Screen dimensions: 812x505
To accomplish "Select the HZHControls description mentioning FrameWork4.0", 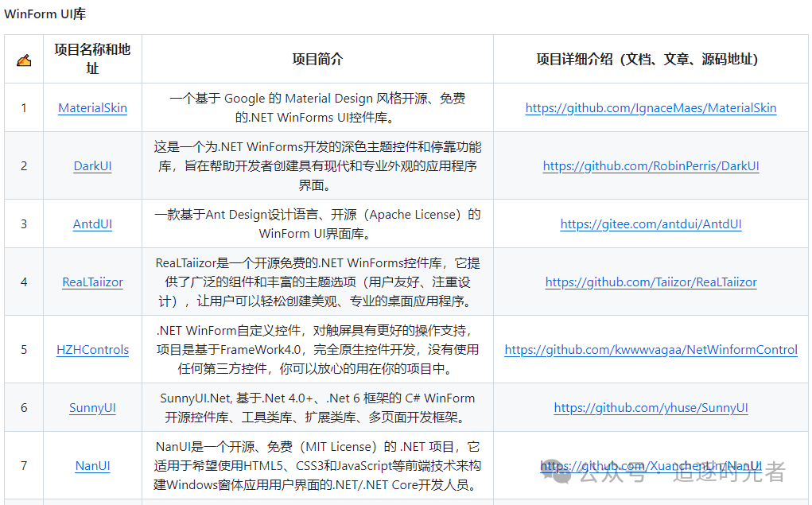I will click(317, 350).
